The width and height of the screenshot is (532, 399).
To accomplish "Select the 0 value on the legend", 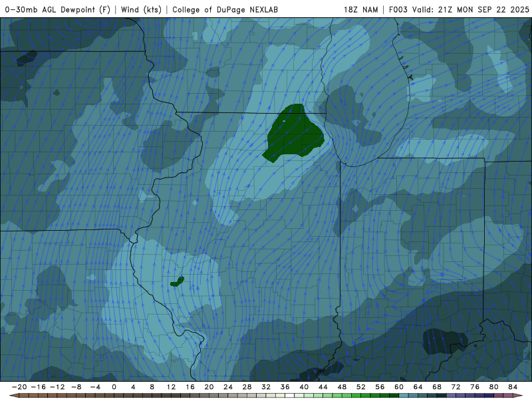I will [114, 387].
